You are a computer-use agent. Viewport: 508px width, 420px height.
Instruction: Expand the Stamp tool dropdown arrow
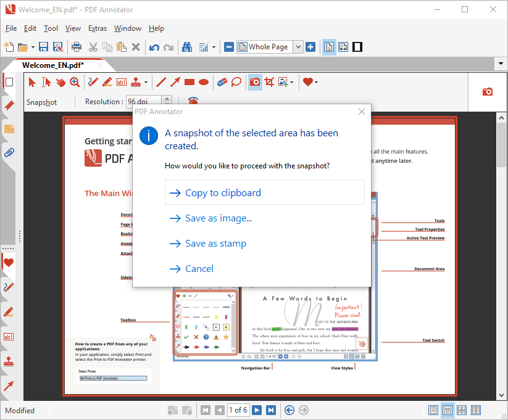click(x=146, y=82)
